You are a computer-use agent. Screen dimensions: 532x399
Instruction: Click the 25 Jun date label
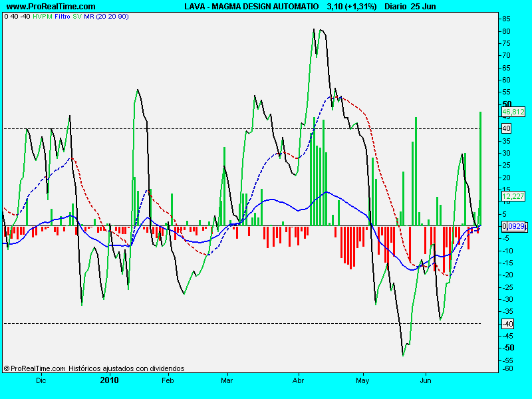click(423, 7)
